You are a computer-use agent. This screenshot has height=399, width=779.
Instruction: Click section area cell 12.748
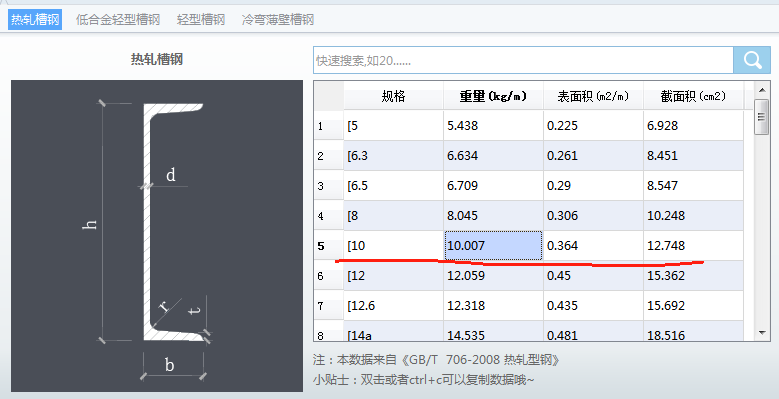pos(694,245)
